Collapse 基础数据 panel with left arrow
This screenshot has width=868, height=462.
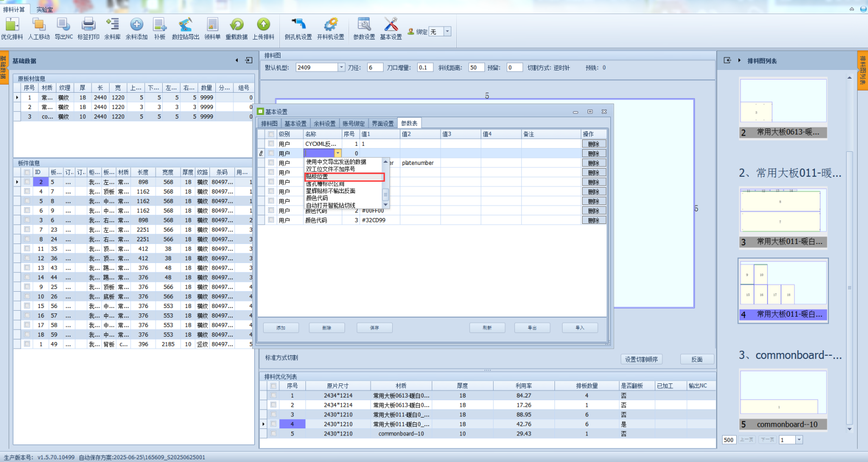click(x=237, y=60)
